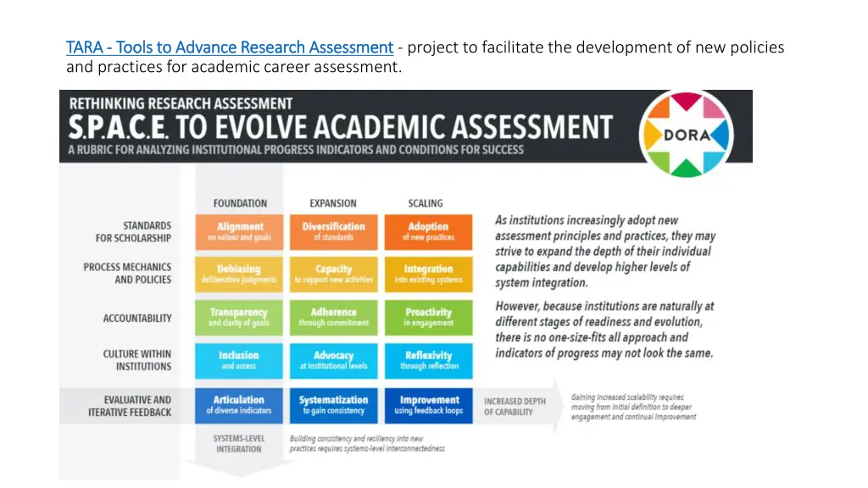The width and height of the screenshot is (868, 488).
Task: Click the Improvement using feedback loops tile
Action: click(428, 406)
